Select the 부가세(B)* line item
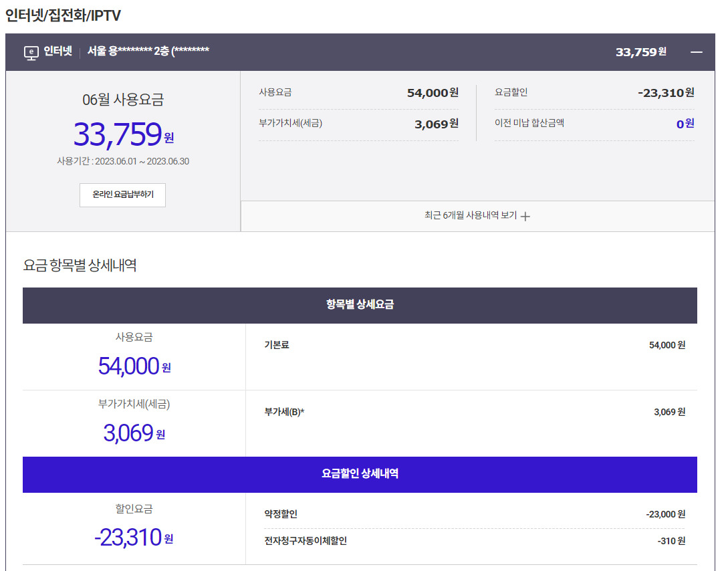This screenshot has width=728, height=571. click(284, 412)
